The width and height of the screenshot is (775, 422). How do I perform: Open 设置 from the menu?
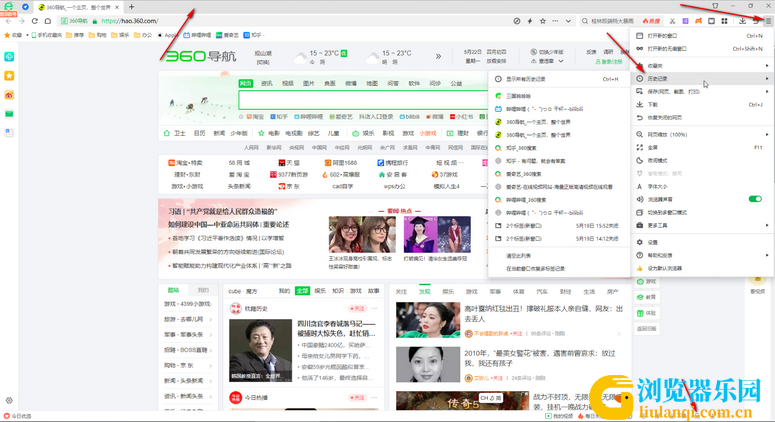point(702,242)
